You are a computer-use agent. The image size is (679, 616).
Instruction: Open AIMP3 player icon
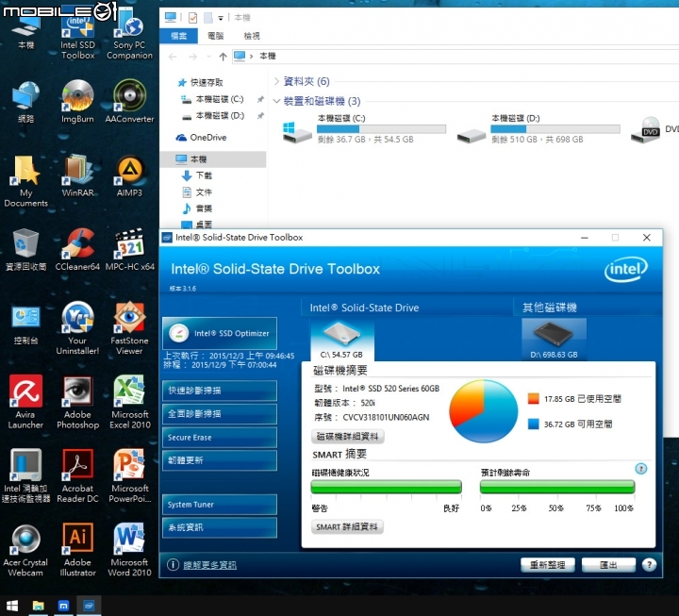(129, 175)
